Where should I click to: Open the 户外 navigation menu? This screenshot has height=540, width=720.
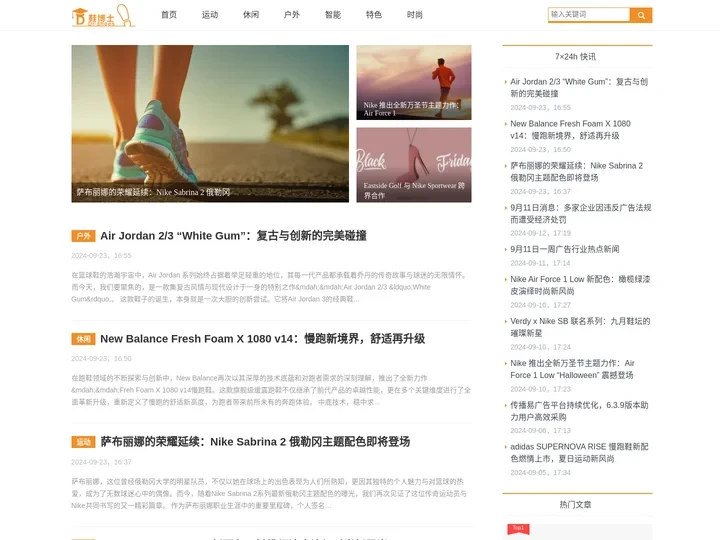[x=292, y=15]
